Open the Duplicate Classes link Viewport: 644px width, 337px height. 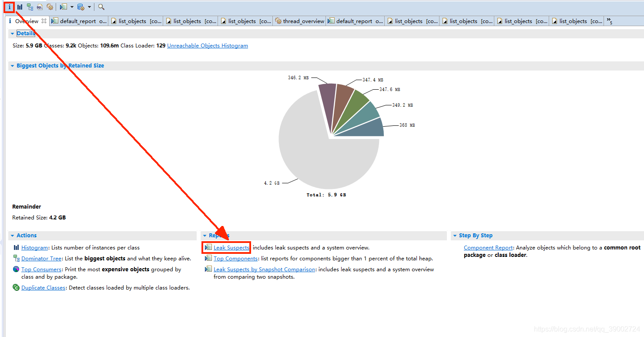click(x=43, y=288)
